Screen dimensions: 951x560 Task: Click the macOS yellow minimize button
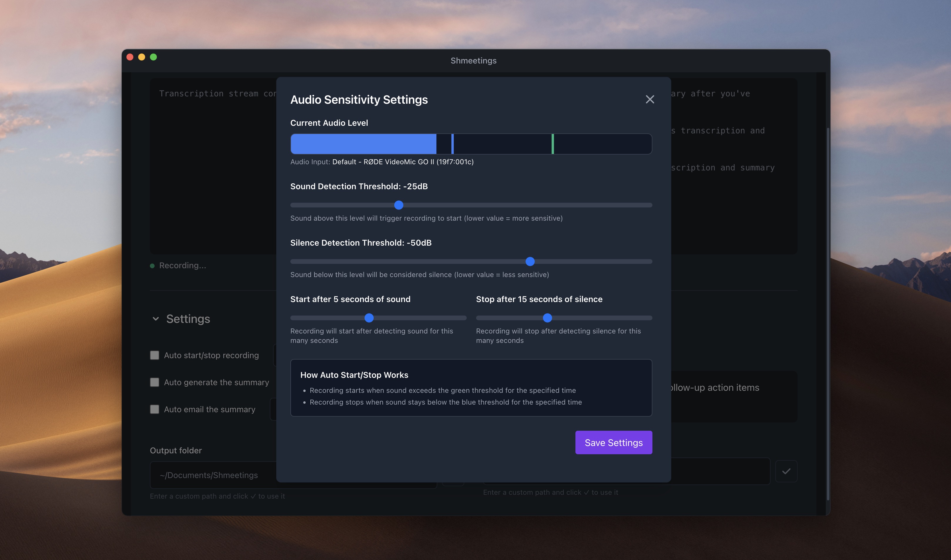(142, 57)
